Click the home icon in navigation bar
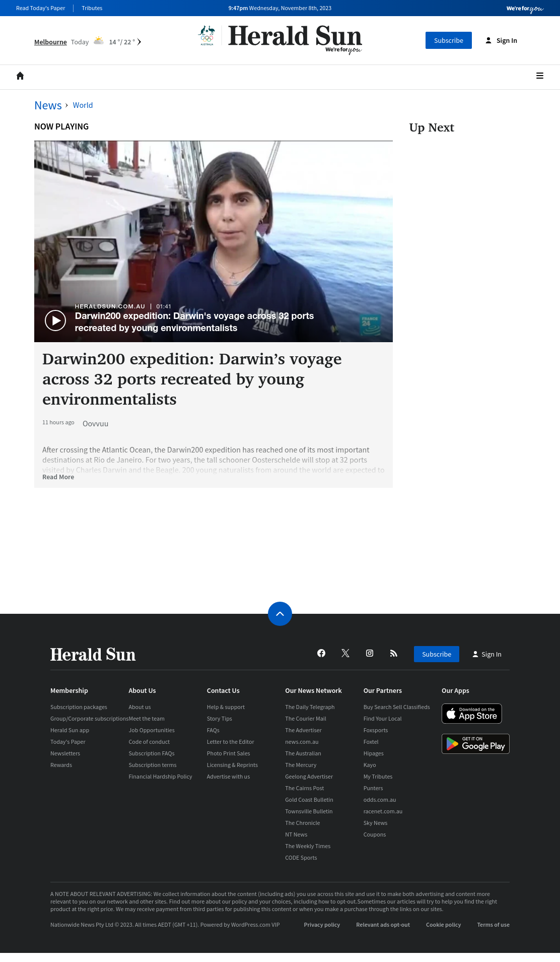The image size is (560, 962). coord(20,76)
